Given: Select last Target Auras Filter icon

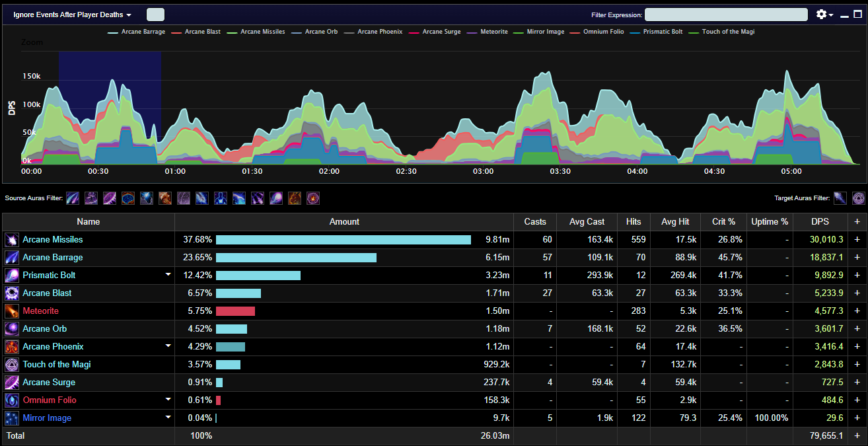Looking at the screenshot, I should click(x=858, y=198).
